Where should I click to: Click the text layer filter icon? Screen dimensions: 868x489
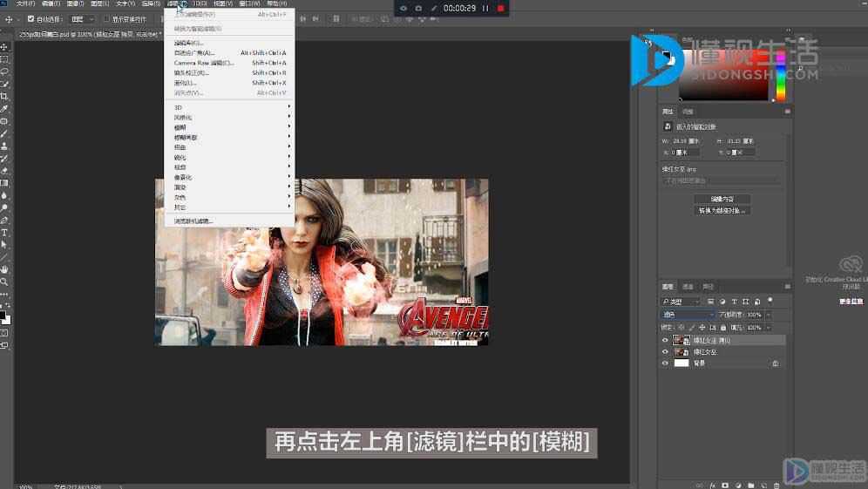click(734, 302)
